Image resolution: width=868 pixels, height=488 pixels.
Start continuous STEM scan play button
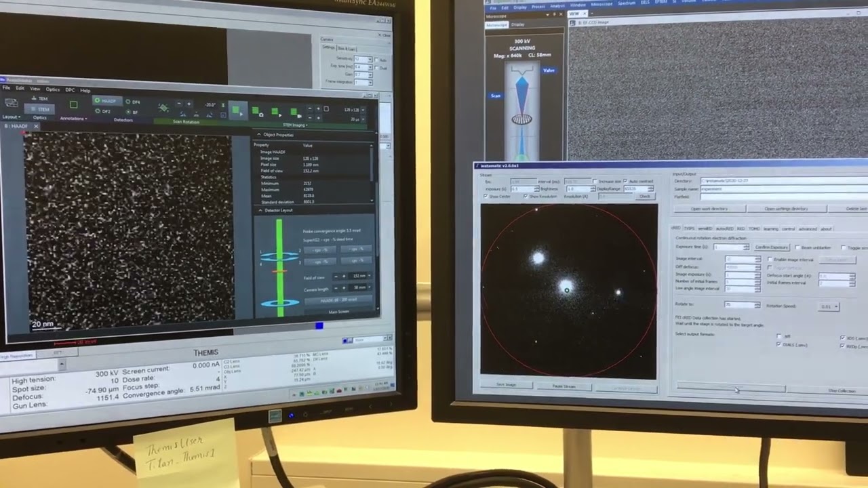(237, 110)
